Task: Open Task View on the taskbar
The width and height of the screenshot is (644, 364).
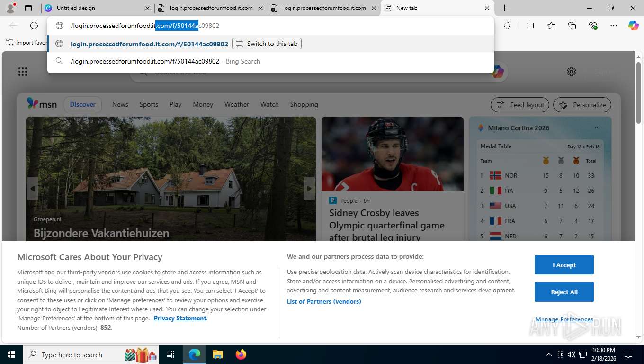Action: pos(170,355)
